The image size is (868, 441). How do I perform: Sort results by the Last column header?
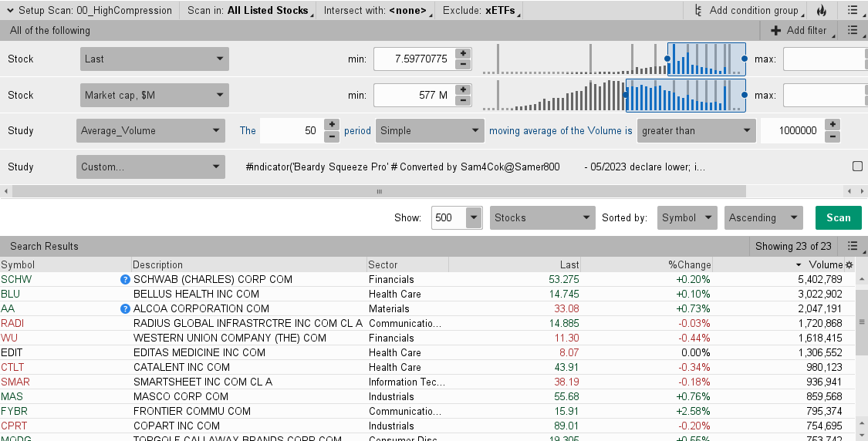[515, 264]
